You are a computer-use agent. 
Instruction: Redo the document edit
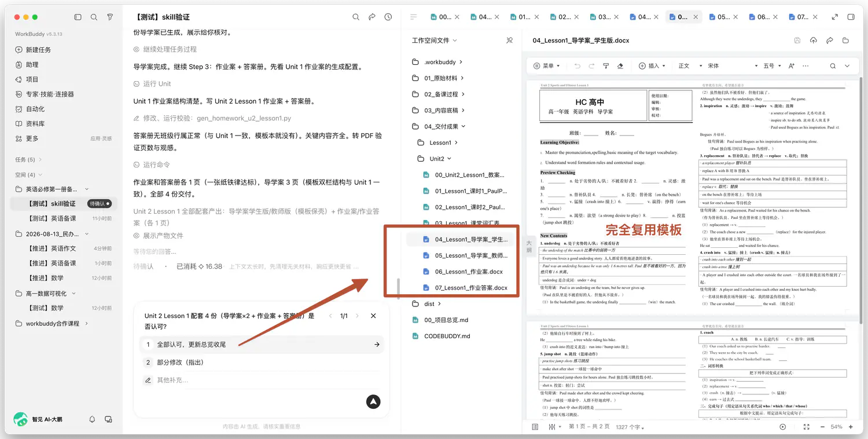click(x=591, y=66)
